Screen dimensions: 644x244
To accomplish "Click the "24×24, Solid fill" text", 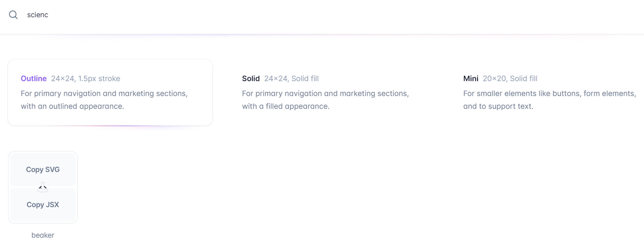I will click(291, 79).
